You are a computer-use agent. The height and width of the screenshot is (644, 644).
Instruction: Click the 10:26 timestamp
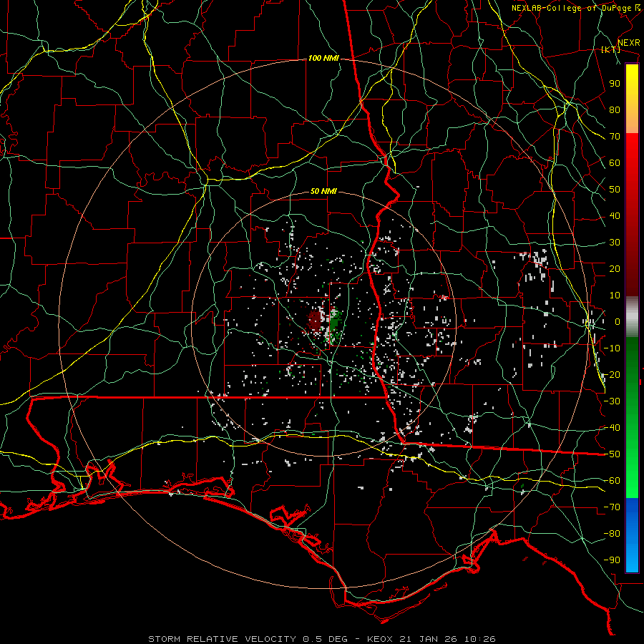480,639
